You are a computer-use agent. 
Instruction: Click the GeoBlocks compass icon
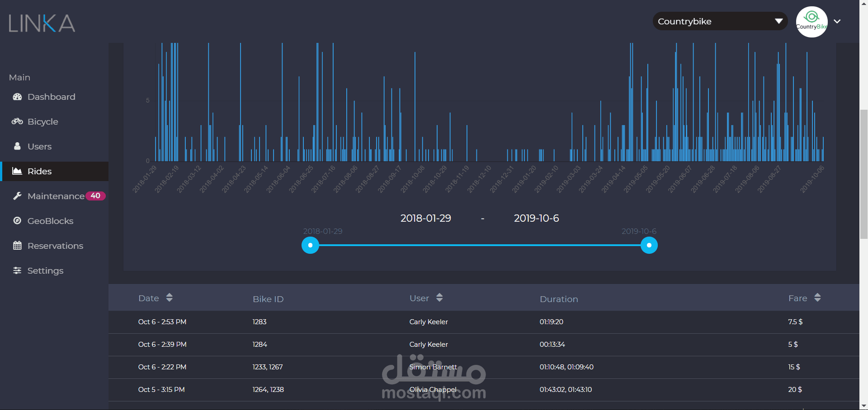click(x=17, y=221)
